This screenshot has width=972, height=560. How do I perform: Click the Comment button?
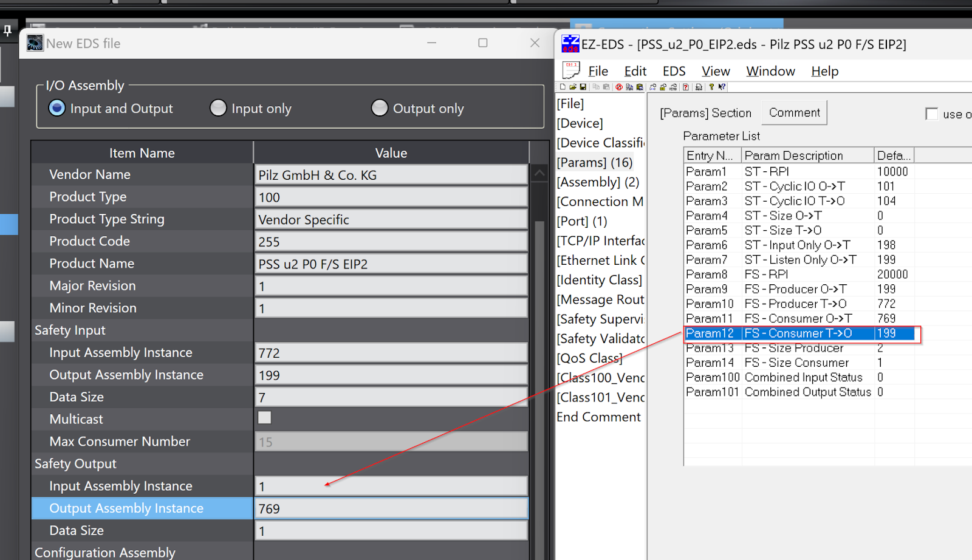[x=794, y=112]
